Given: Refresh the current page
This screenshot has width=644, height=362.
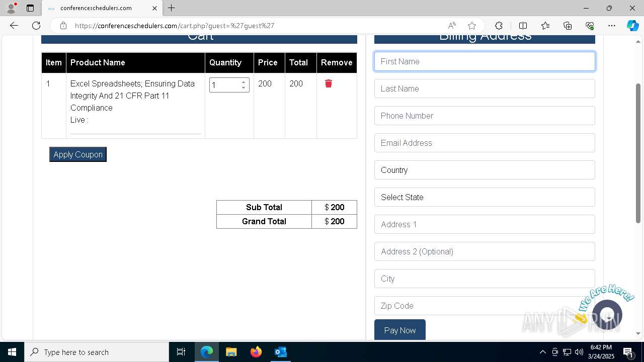Looking at the screenshot, I should click(36, 26).
